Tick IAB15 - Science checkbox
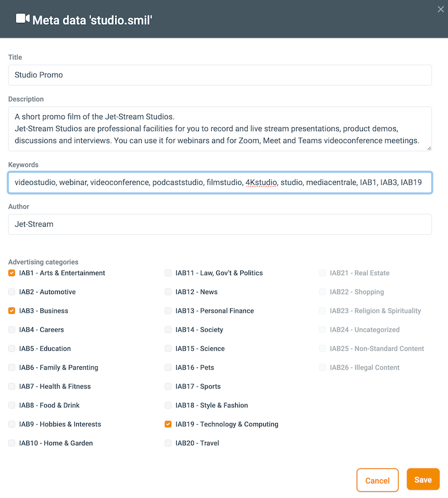448x498 pixels. pyautogui.click(x=168, y=348)
